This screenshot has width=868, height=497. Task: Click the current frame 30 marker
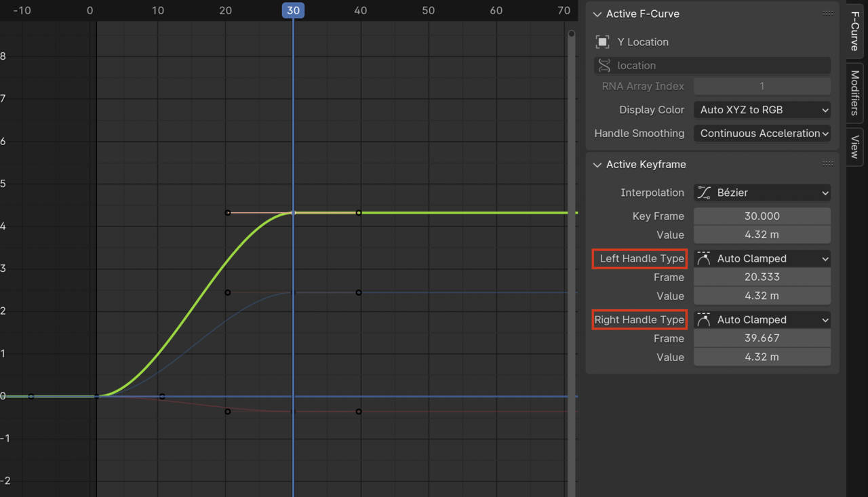pos(293,11)
